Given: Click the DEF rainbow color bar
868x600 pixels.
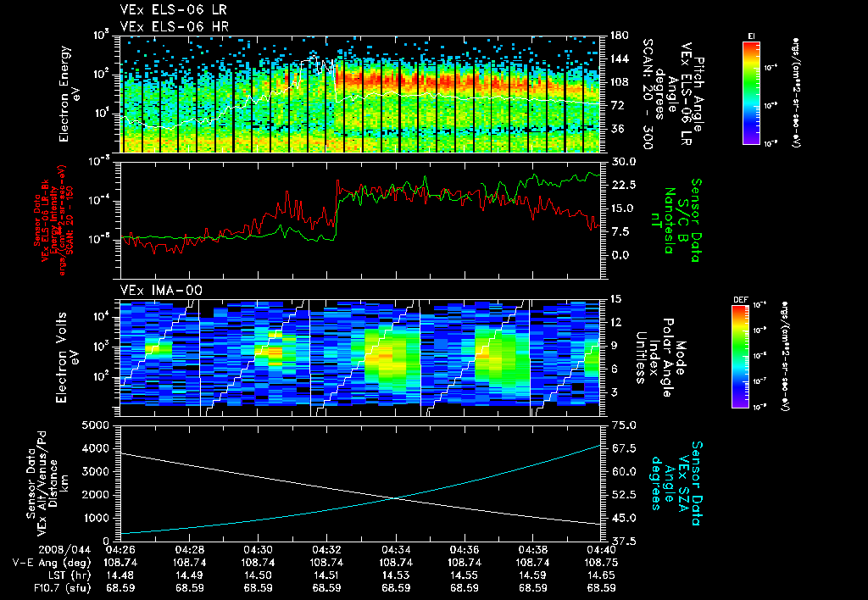Looking at the screenshot, I should pyautogui.click(x=740, y=357).
